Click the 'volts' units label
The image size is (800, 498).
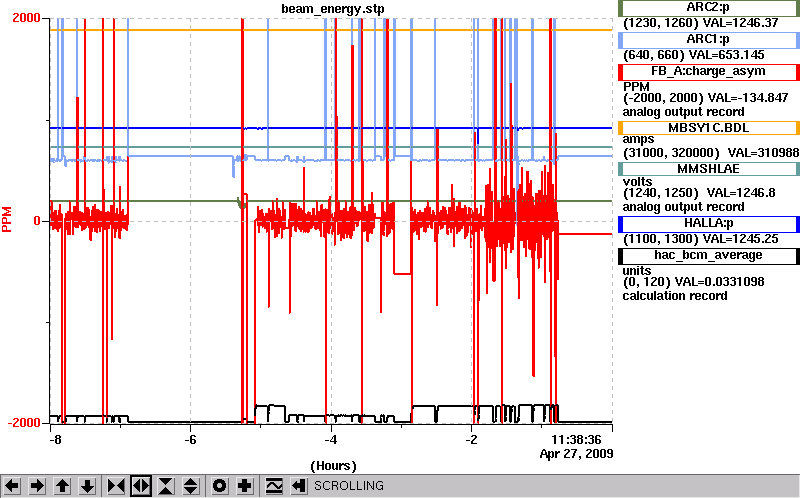coord(637,182)
